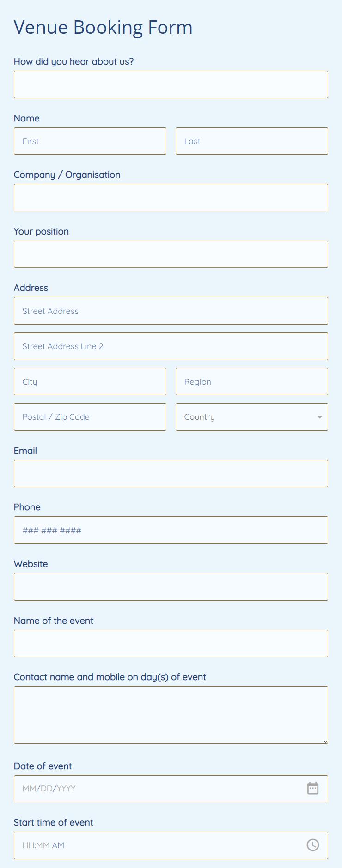
Task: Click the 'Your position' field
Action: coord(171,254)
